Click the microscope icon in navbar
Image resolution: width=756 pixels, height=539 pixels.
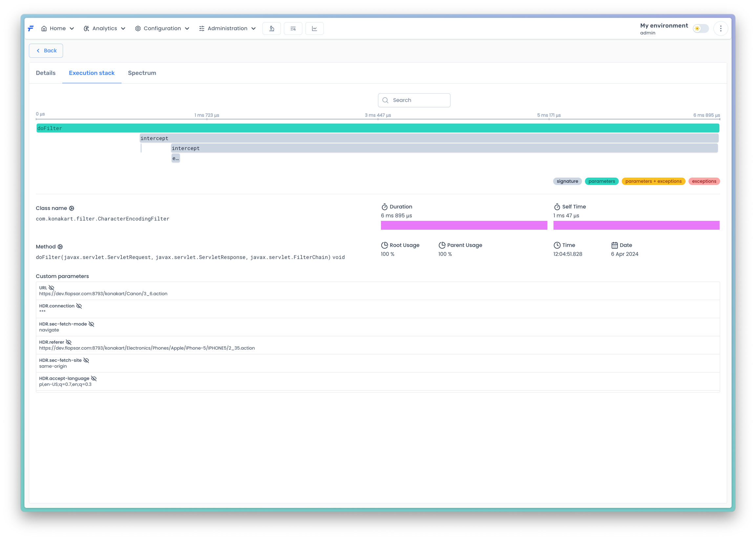coord(271,29)
